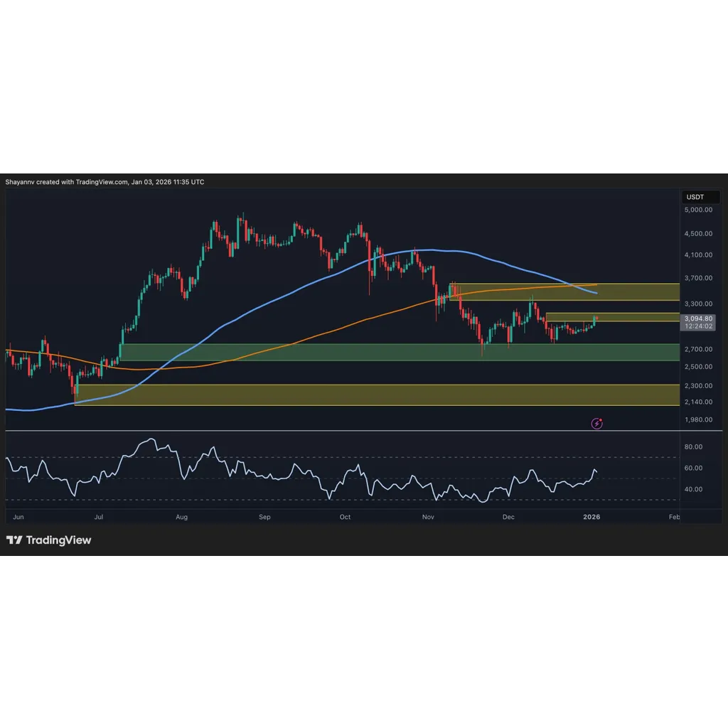Viewport: 728px width, 728px height.
Task: Click the candle countdown 12:24:02
Action: 698,326
